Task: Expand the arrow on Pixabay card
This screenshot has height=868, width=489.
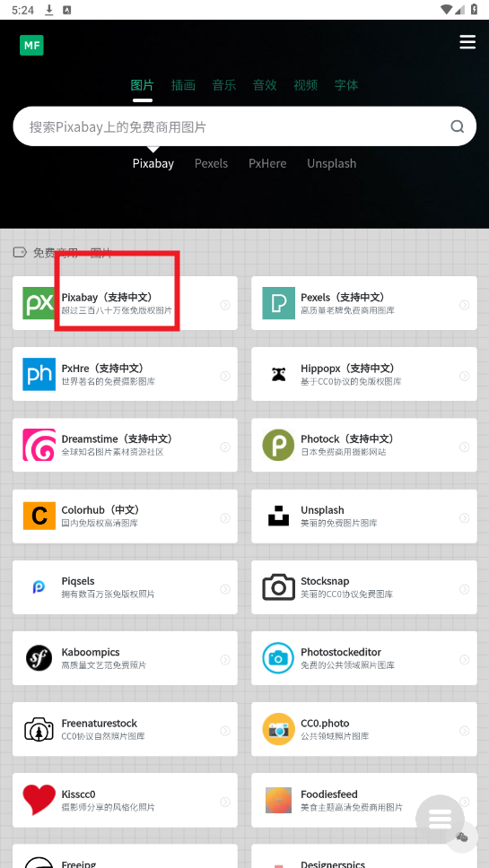Action: click(225, 305)
